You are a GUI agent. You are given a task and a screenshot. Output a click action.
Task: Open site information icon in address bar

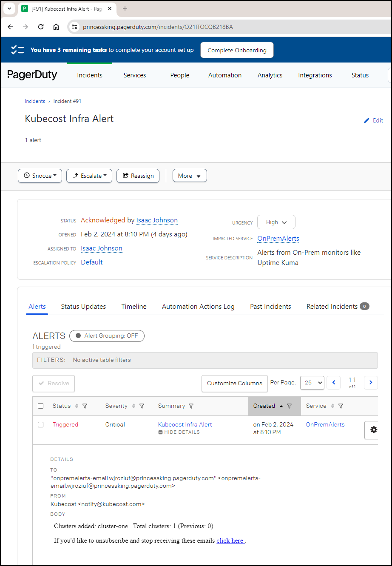click(x=74, y=27)
